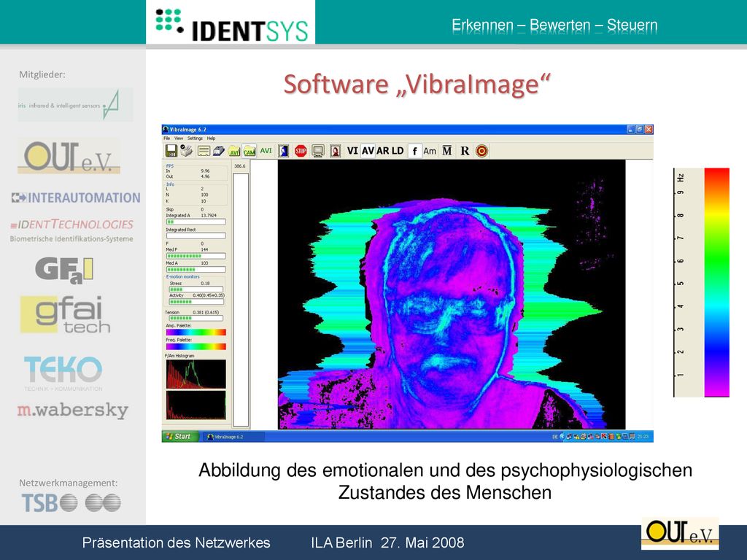Click the red portrait picture icon
Viewport: 747px width, 560px height.
[336, 151]
